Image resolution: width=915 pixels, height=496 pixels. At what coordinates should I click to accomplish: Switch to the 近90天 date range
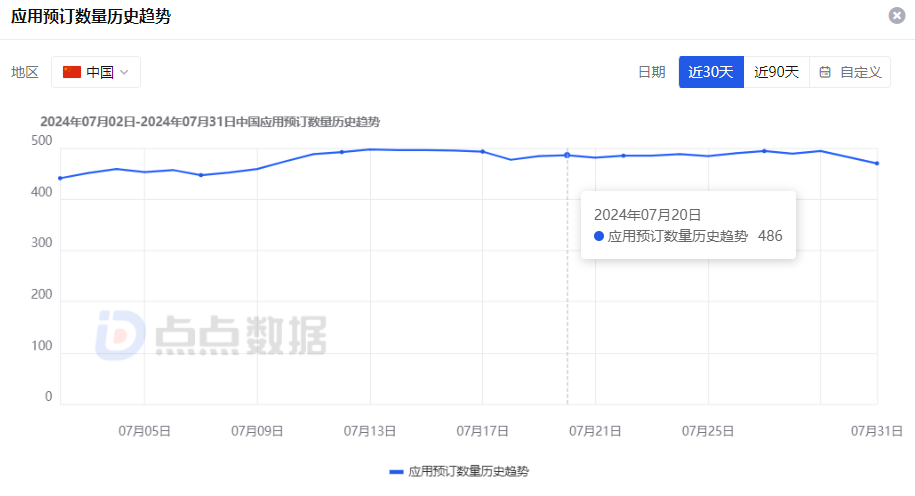[x=776, y=72]
